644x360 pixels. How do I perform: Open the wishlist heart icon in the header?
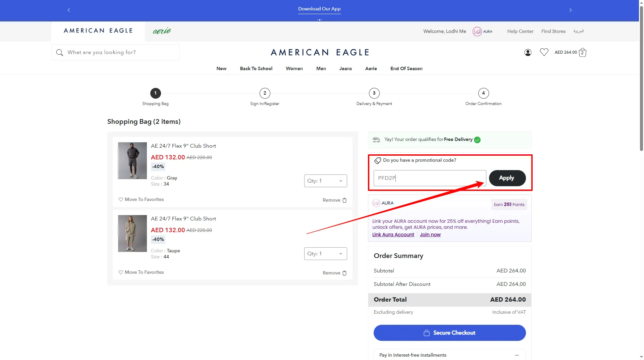[544, 52]
